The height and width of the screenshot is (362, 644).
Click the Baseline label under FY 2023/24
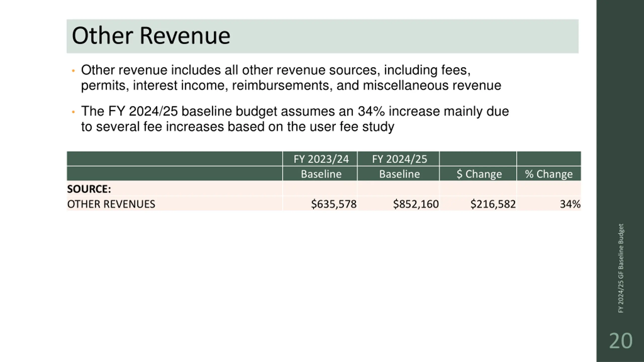[x=321, y=174]
